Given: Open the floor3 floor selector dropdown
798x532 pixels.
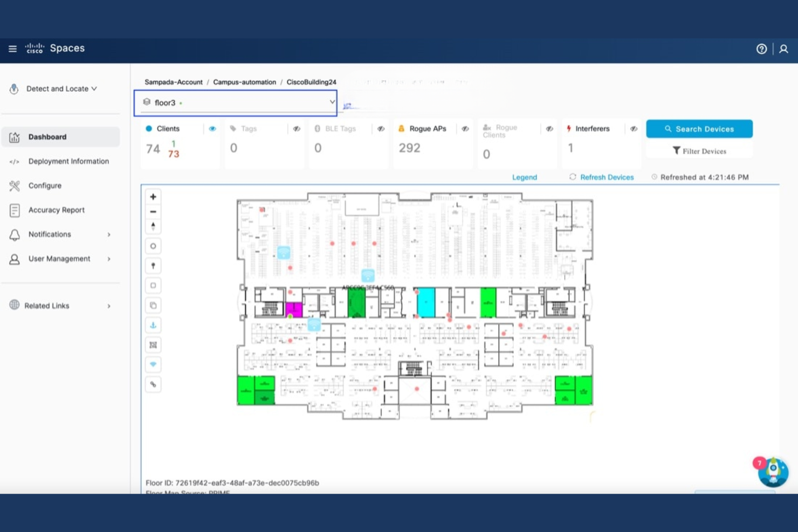Looking at the screenshot, I should [236, 103].
